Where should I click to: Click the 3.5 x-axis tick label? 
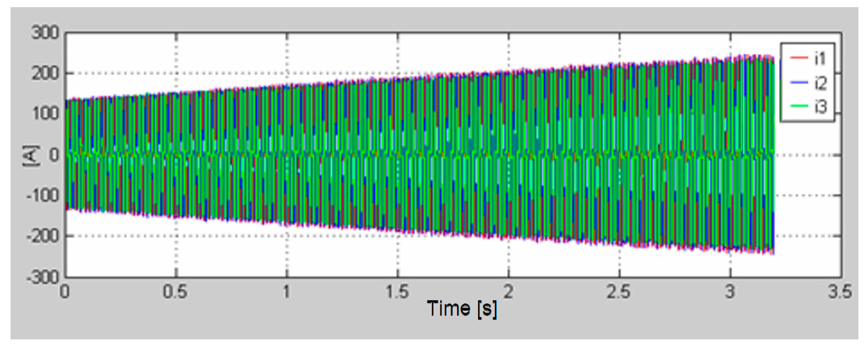pyautogui.click(x=840, y=291)
